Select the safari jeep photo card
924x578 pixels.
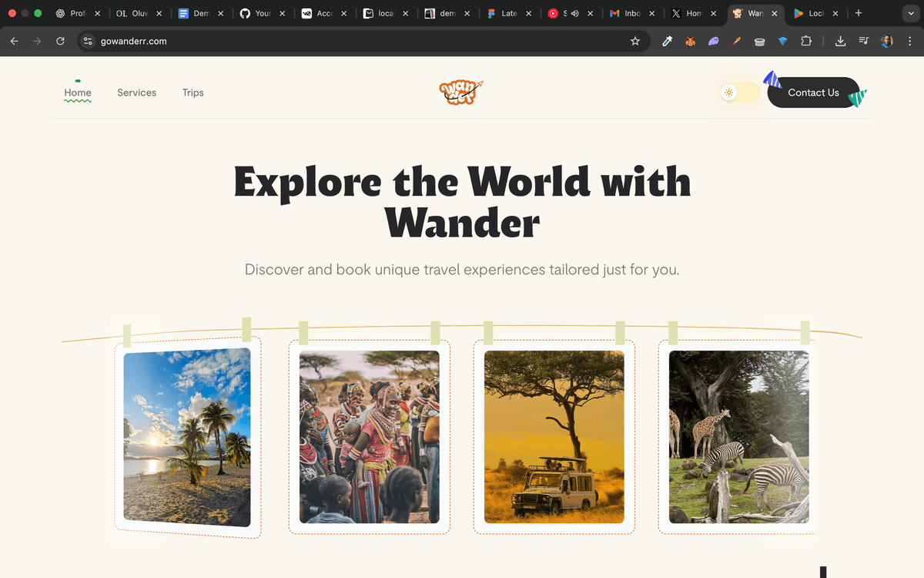[x=554, y=437]
